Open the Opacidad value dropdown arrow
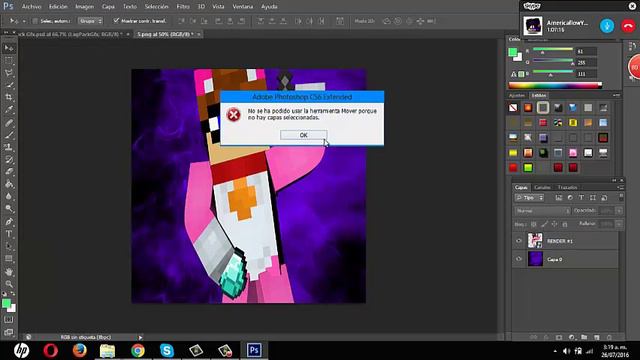 (x=619, y=211)
